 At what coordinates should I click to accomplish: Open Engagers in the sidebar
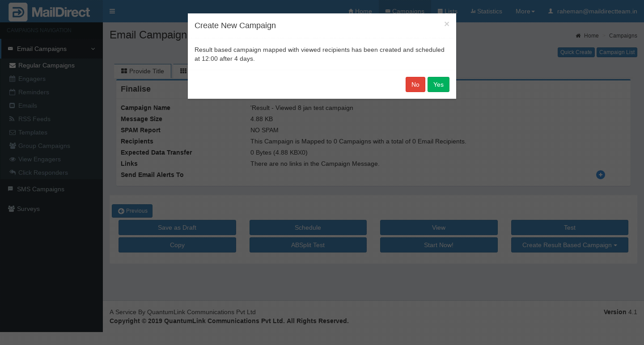coord(32,79)
